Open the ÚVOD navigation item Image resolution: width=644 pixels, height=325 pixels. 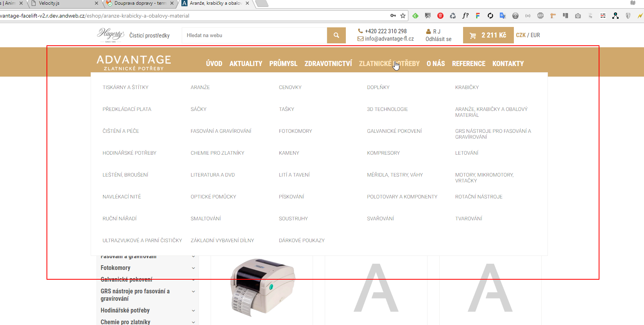214,63
